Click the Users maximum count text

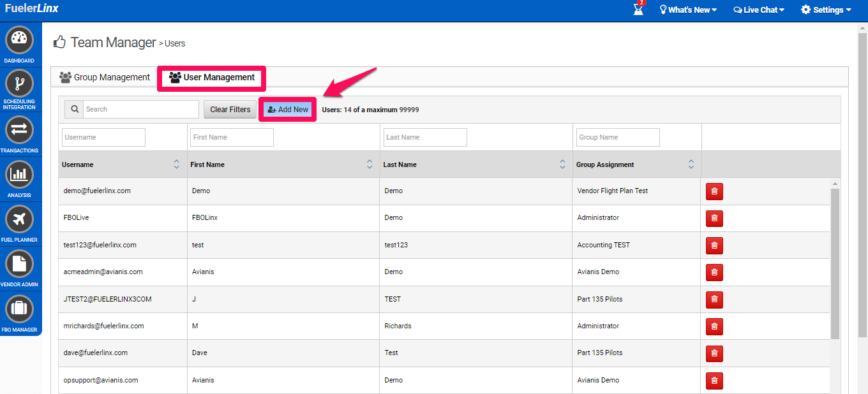click(x=370, y=110)
